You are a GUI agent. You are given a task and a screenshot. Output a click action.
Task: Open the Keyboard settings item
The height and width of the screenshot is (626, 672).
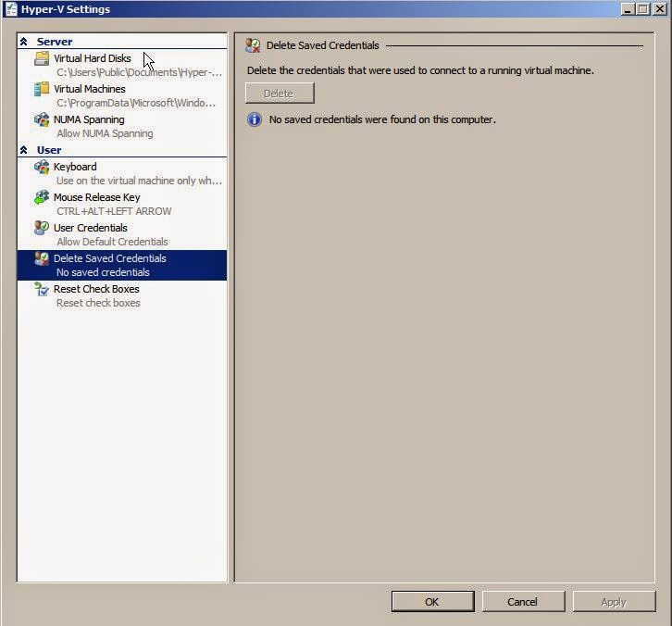122,173
